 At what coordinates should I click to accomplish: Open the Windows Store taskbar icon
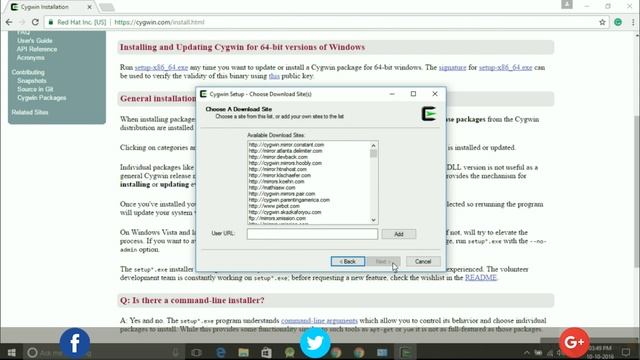point(266,352)
